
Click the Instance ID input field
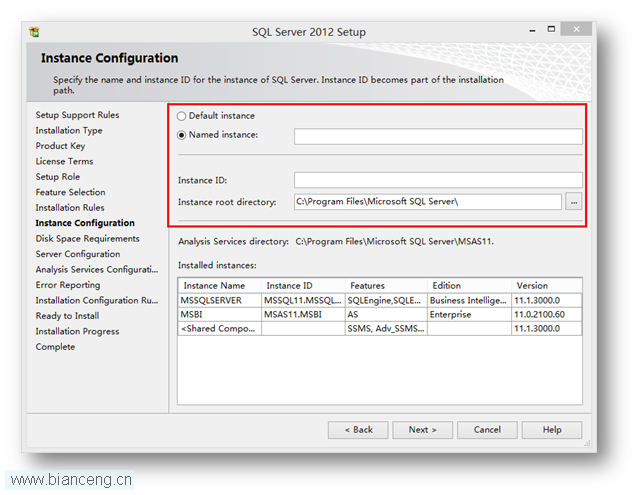point(438,180)
